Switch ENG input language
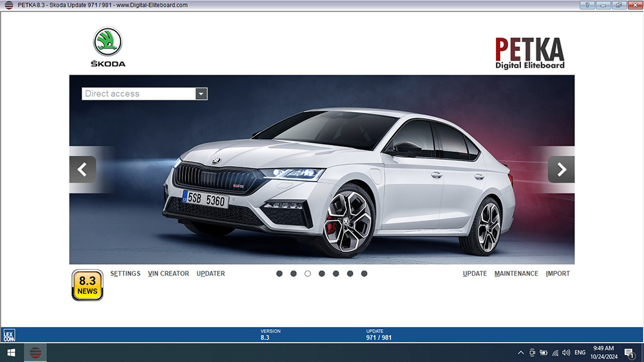The height and width of the screenshot is (362, 644). tap(580, 352)
